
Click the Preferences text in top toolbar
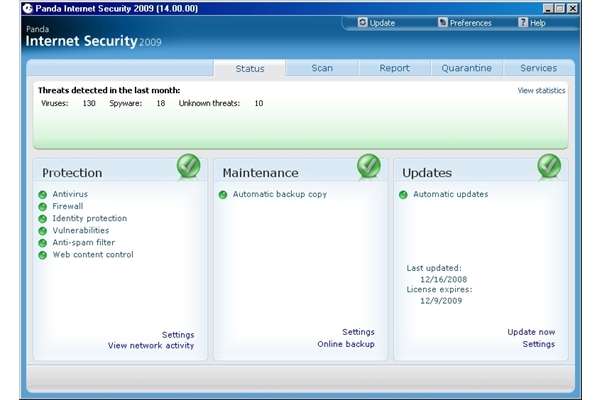470,23
